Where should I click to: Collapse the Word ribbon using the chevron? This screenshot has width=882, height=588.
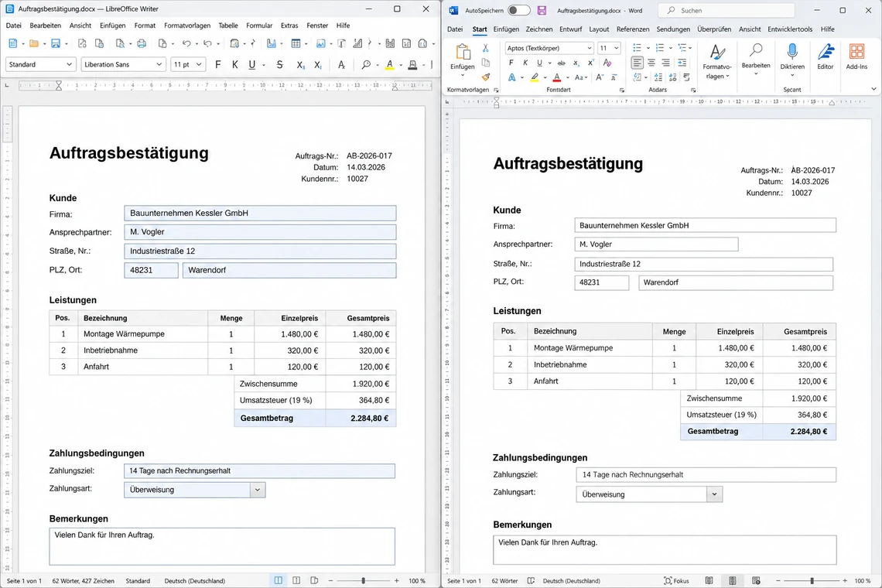[873, 89]
